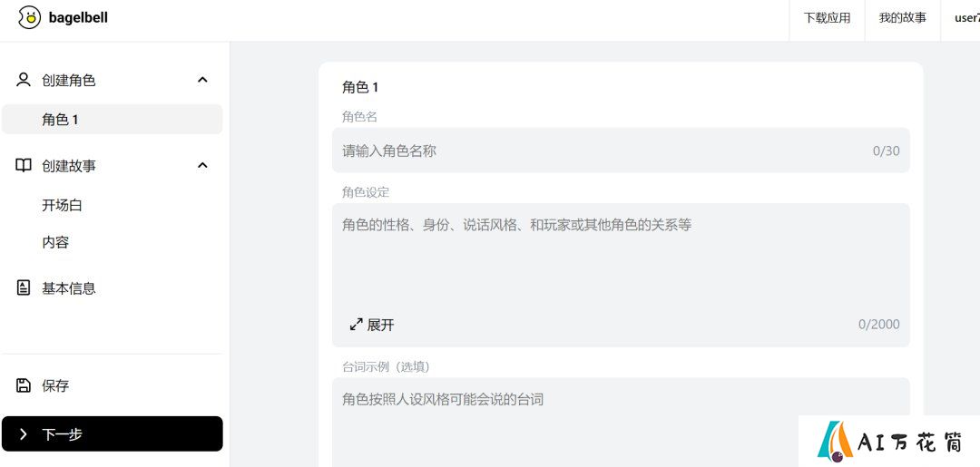Image resolution: width=980 pixels, height=467 pixels.
Task: Collapse the 创建故事 section chevron
Action: pyautogui.click(x=201, y=165)
